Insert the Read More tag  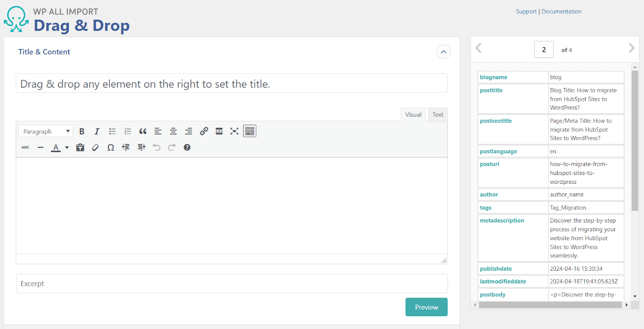(219, 131)
